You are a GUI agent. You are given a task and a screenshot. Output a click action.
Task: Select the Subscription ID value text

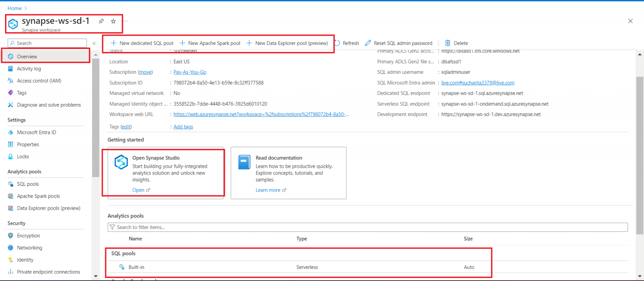coord(218,83)
